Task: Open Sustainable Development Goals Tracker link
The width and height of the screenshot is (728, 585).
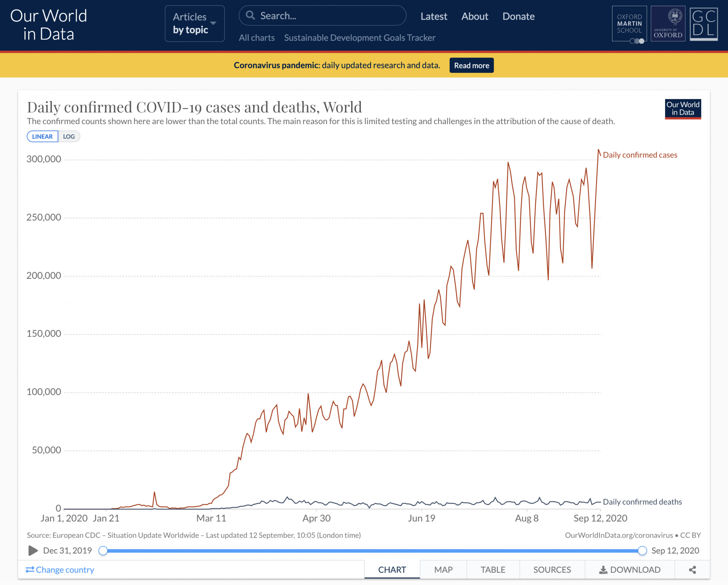Action: click(359, 38)
